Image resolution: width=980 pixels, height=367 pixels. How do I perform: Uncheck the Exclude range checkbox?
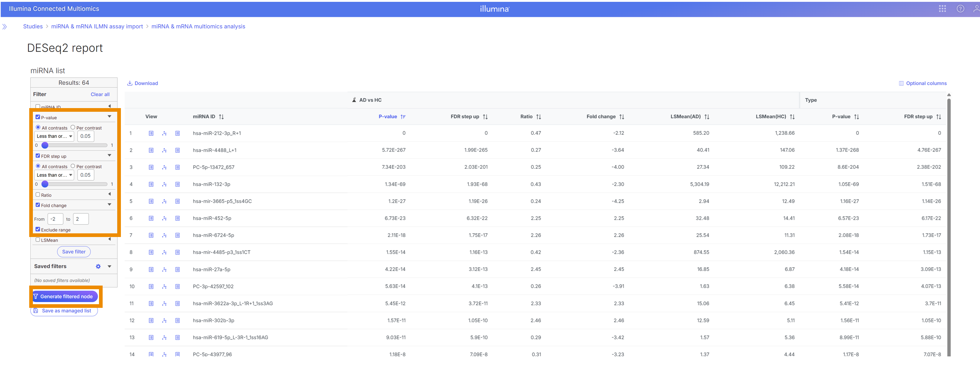38,229
